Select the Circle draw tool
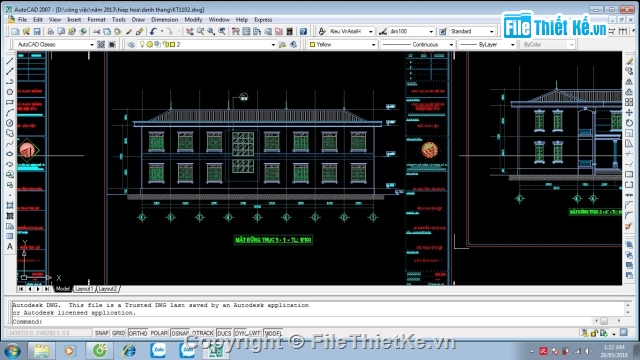 tap(10, 123)
